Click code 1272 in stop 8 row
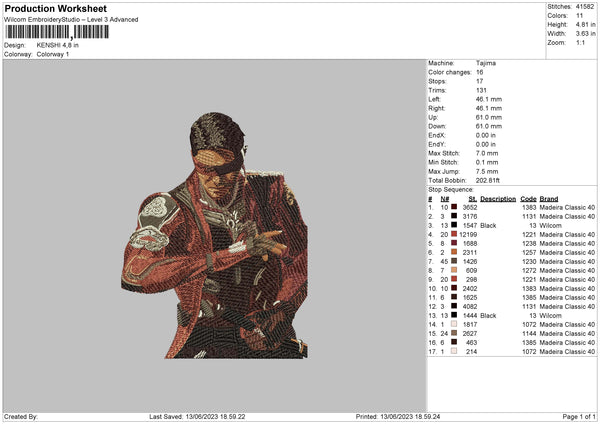This screenshot has width=600, height=424. click(x=529, y=271)
